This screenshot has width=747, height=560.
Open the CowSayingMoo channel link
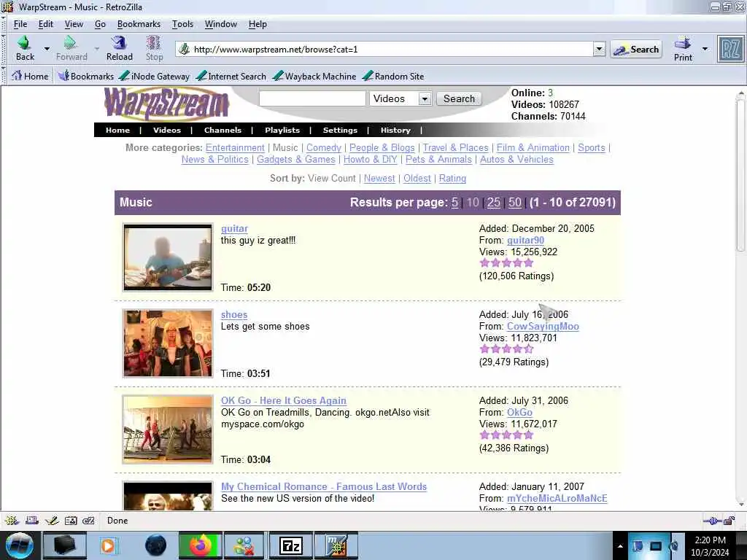543,326
